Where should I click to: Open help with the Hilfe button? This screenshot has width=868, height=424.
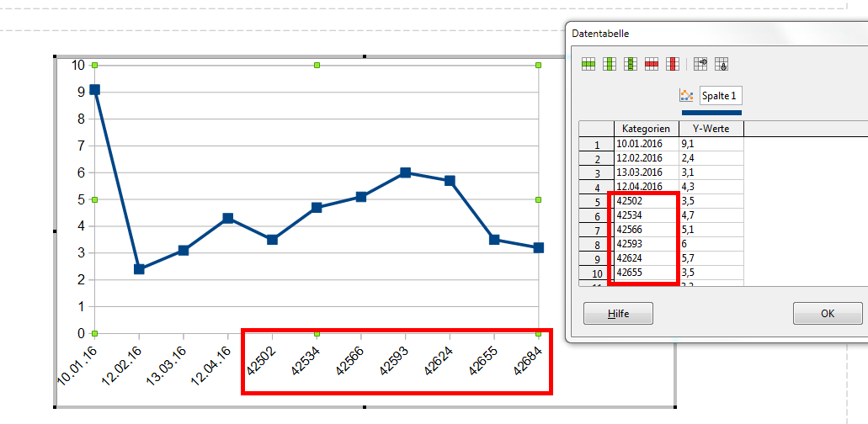(618, 314)
